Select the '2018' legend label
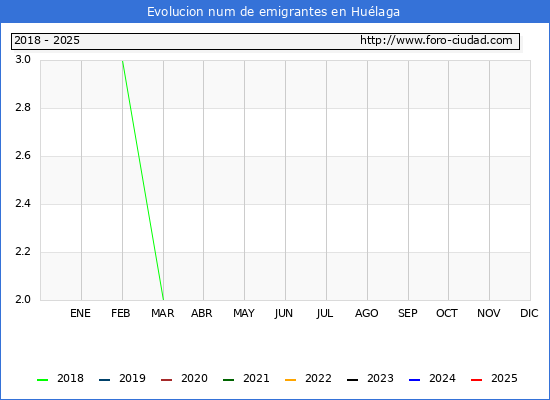 pyautogui.click(x=71, y=378)
